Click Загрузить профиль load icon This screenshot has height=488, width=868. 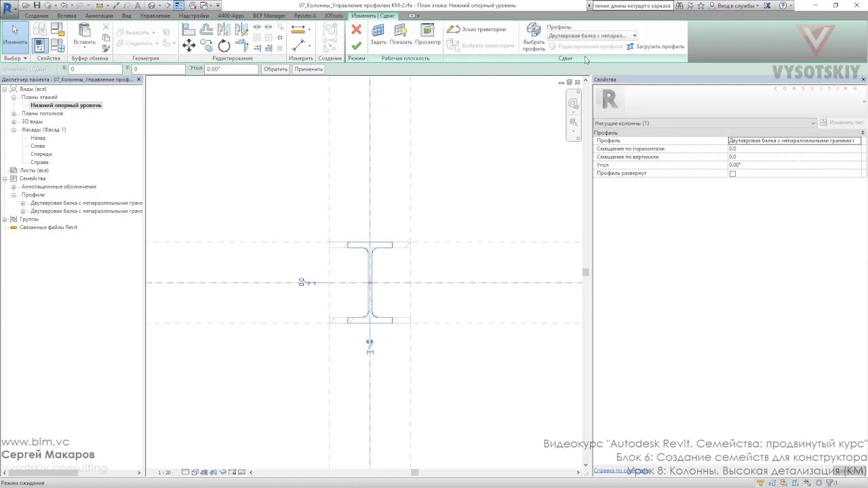[x=655, y=47]
